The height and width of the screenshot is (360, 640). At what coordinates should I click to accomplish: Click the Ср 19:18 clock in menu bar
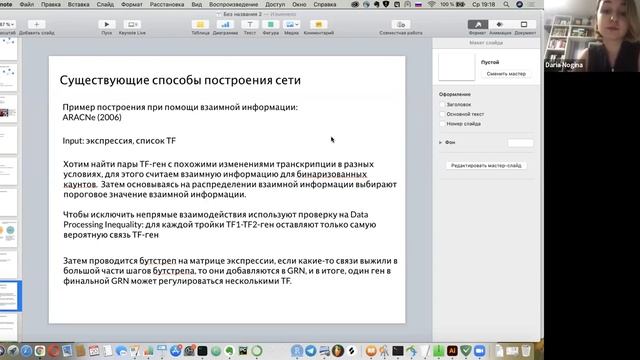[484, 4]
